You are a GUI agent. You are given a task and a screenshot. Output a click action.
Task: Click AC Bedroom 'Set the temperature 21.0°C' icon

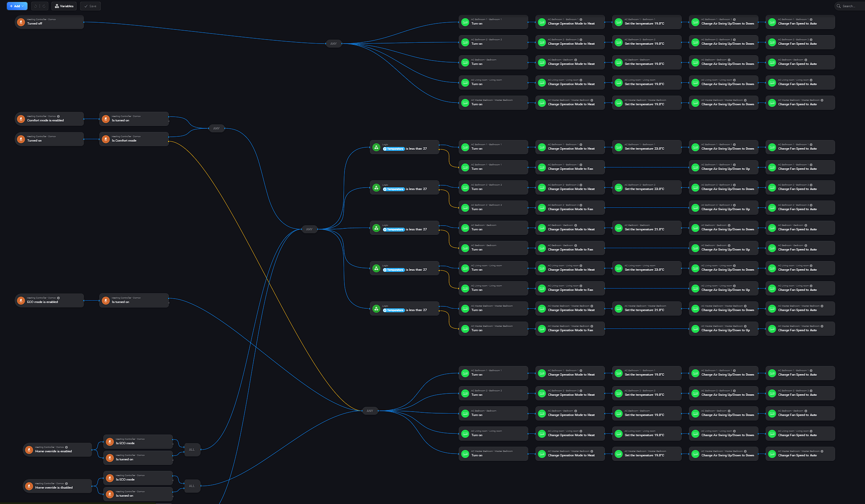(619, 228)
